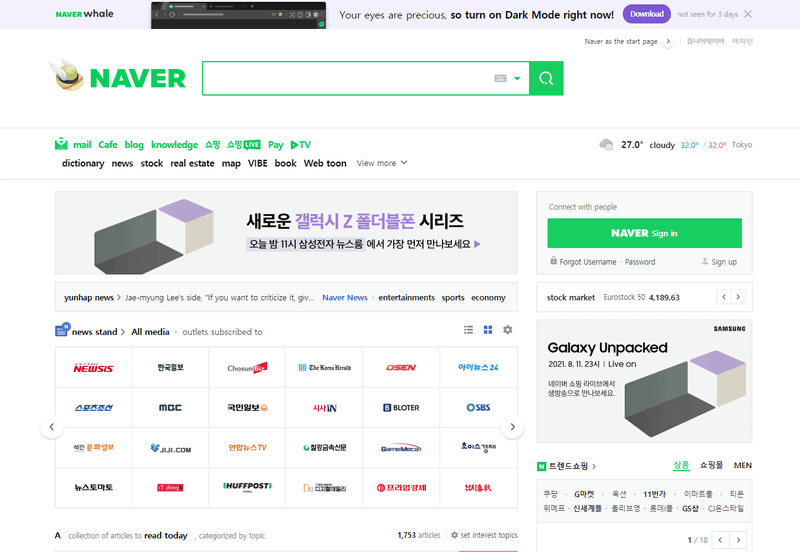Viewport: 800px width, 552px height.
Task: Expand the search autocomplete dropdown arrow
Action: (x=517, y=79)
